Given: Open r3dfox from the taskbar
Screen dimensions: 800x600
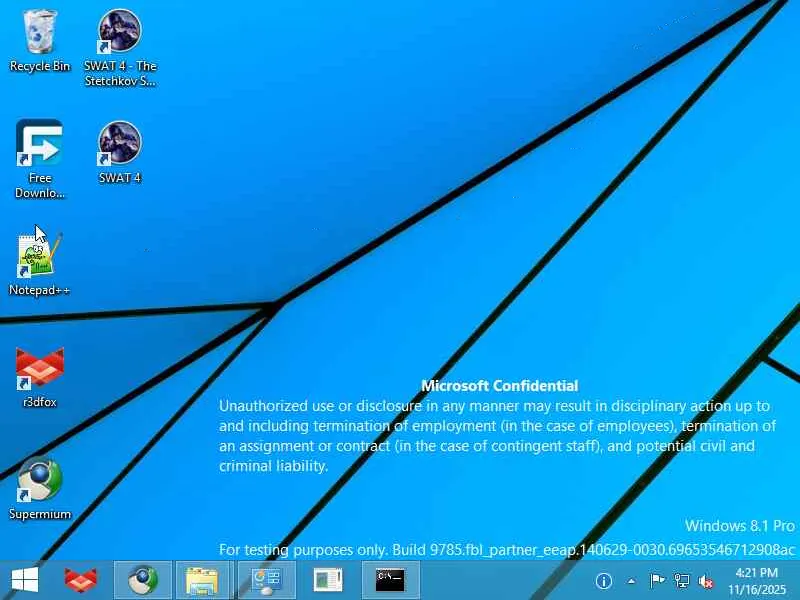Looking at the screenshot, I should [x=81, y=580].
